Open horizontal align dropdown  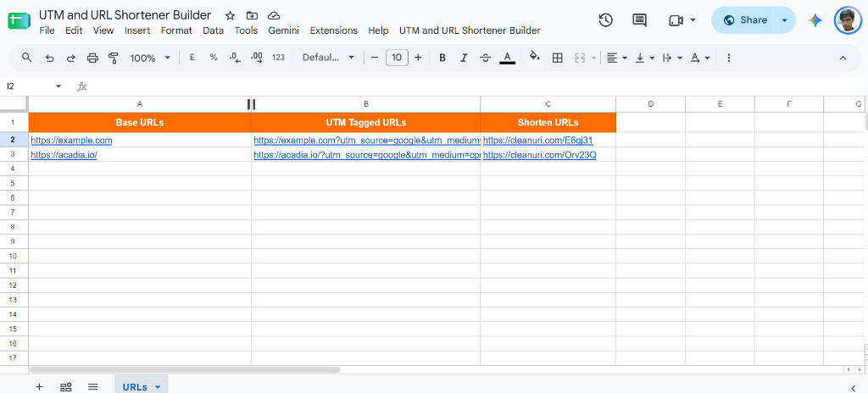[616, 58]
